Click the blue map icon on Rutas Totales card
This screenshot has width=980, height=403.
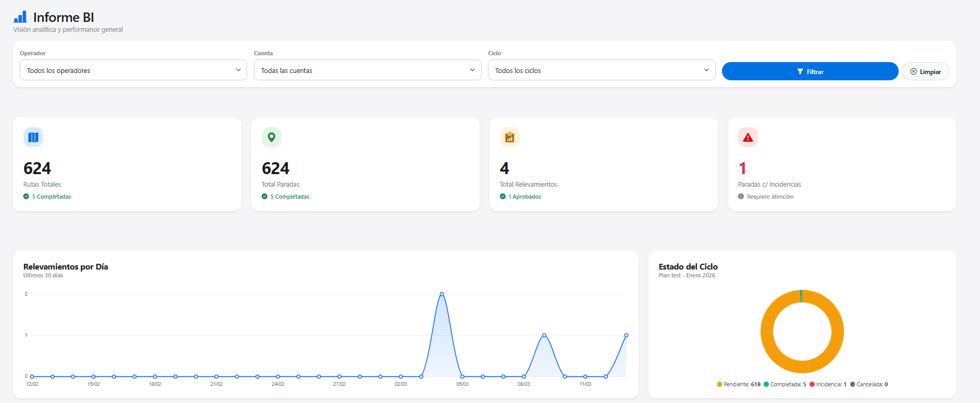tap(33, 137)
